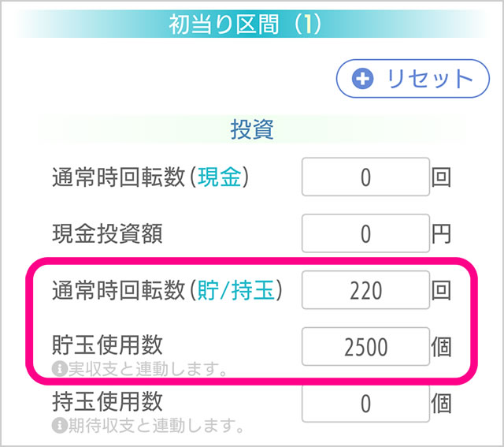The image size is (504, 447).
Task: Click the 円 unit beside 現金投資額
Action: [442, 233]
